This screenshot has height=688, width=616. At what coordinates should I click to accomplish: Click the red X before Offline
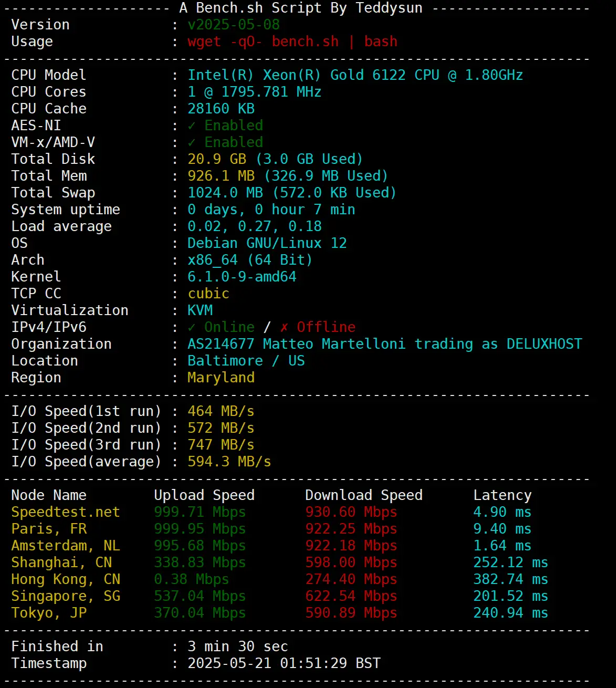click(284, 327)
